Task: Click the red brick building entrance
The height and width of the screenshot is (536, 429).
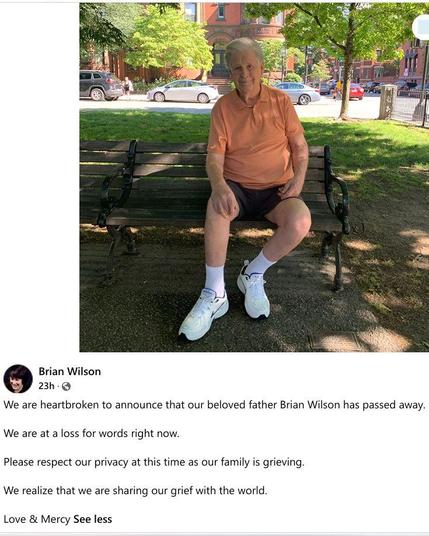Action: point(219,63)
